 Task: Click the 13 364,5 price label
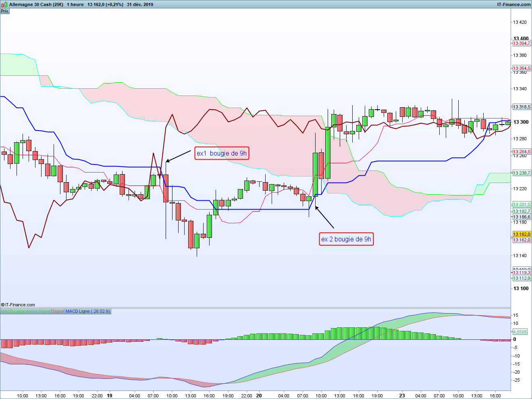[x=522, y=68]
